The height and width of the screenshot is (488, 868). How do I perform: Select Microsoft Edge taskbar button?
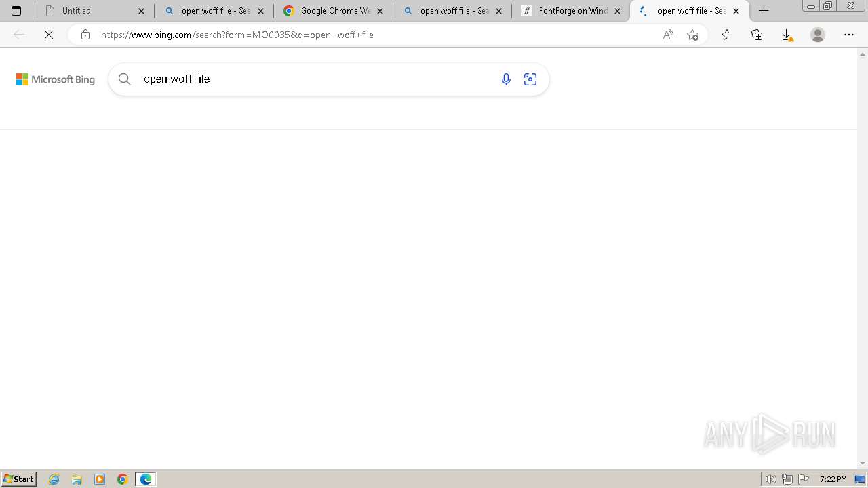pos(146,479)
